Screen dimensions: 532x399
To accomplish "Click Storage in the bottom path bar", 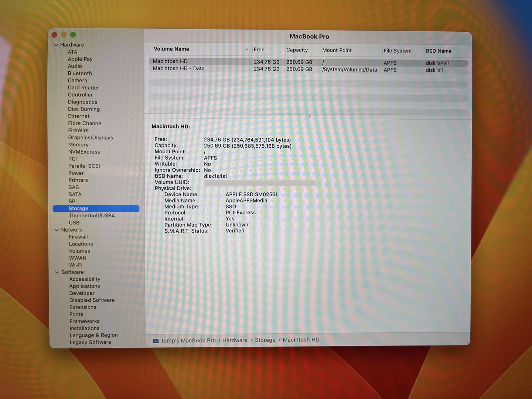I will click(265, 340).
